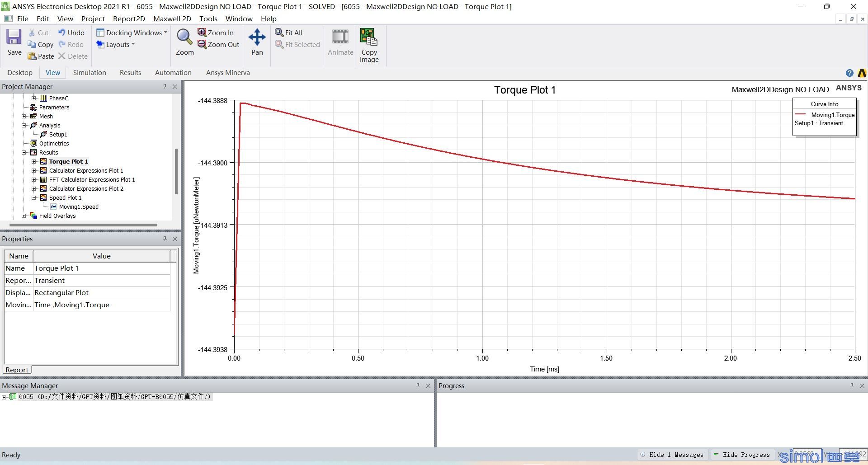Select Setup1 under Analysis
Viewport: 868px width, 465px height.
click(x=58, y=134)
